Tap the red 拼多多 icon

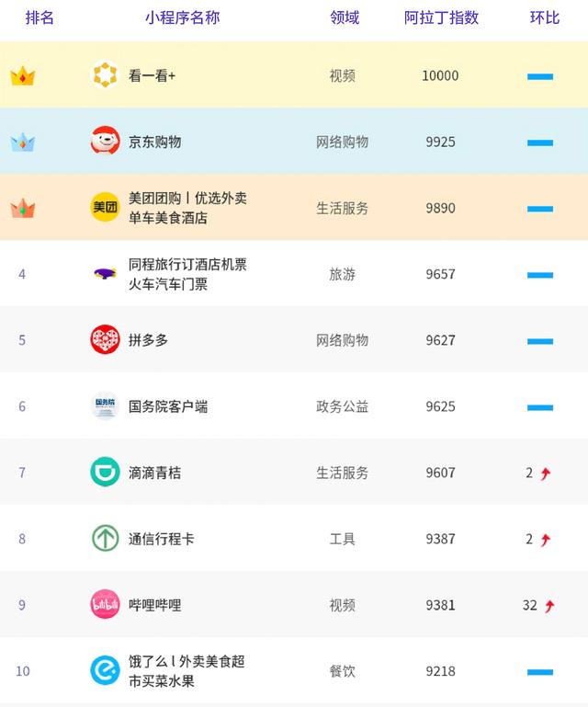(105, 340)
